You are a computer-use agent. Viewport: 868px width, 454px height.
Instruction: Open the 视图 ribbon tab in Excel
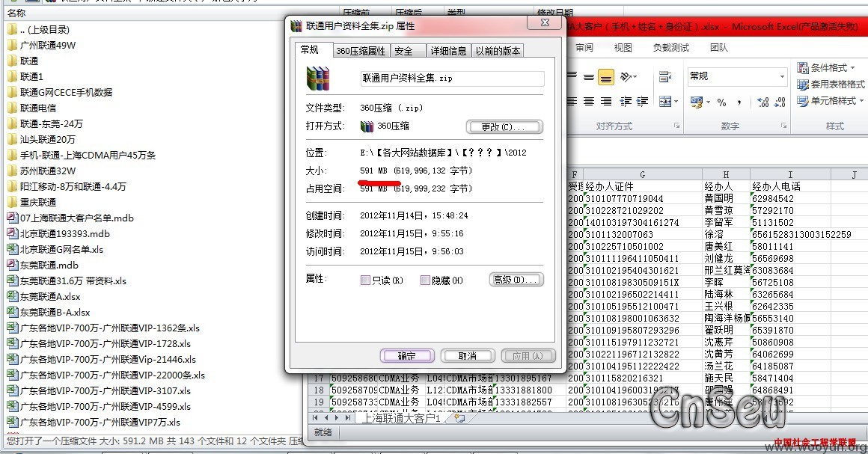click(x=623, y=48)
